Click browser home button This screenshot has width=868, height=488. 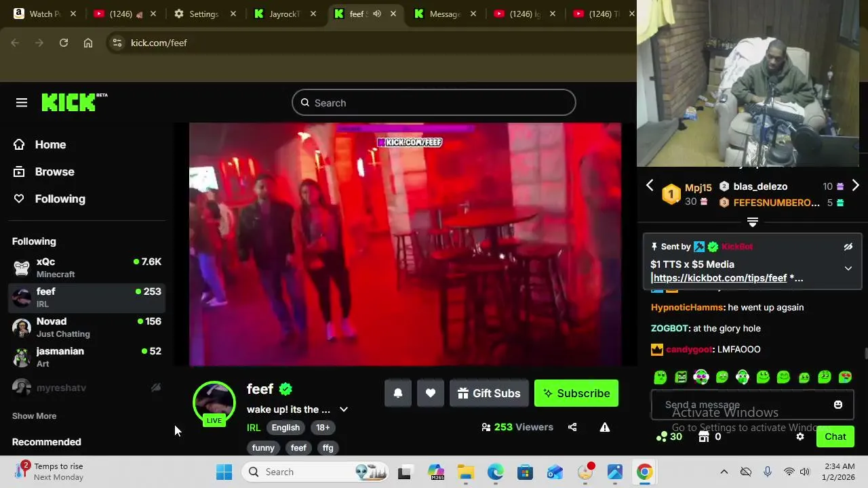(88, 43)
